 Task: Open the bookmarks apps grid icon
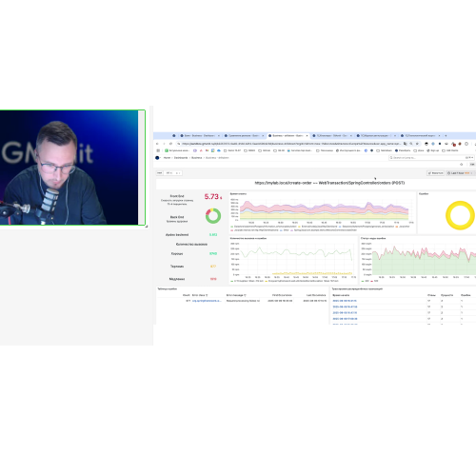[158, 150]
